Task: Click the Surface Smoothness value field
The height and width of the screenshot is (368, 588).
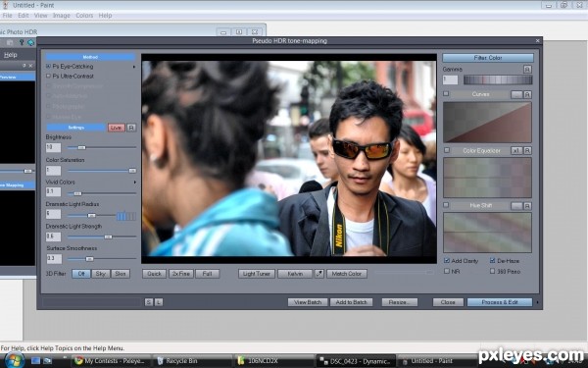Action: [x=54, y=259]
